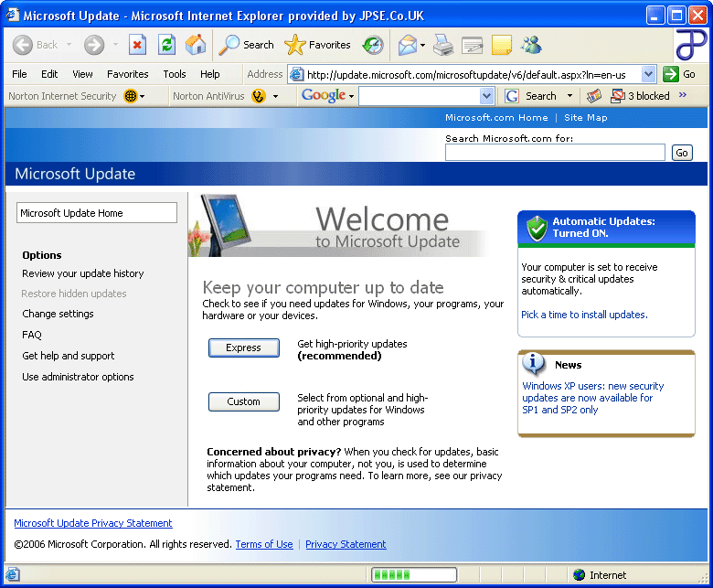This screenshot has height=588, width=713.
Task: Open Get help and support
Action: (69, 356)
